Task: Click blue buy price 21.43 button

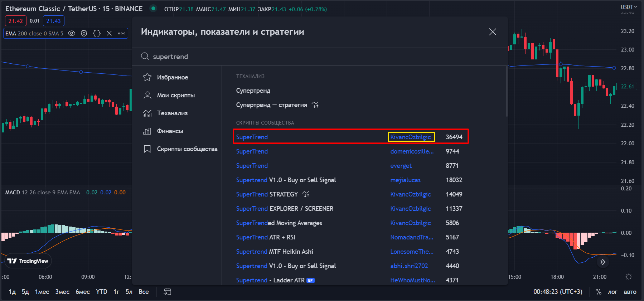Action: click(54, 21)
